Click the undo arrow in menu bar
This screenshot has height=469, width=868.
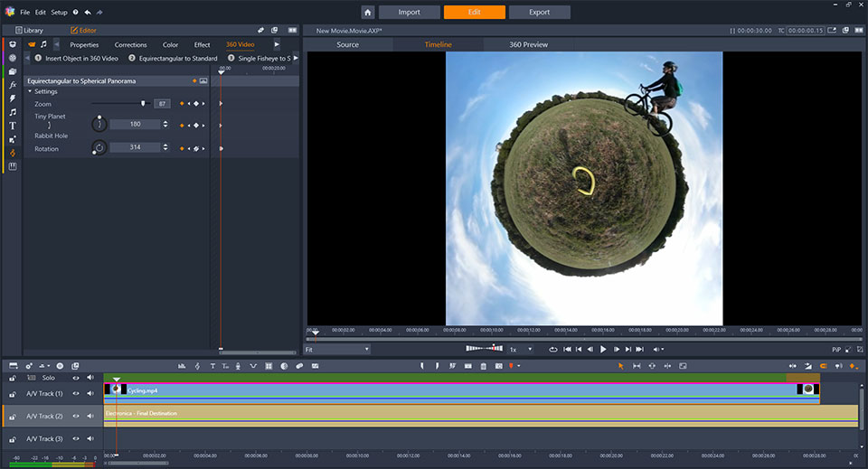click(x=88, y=12)
